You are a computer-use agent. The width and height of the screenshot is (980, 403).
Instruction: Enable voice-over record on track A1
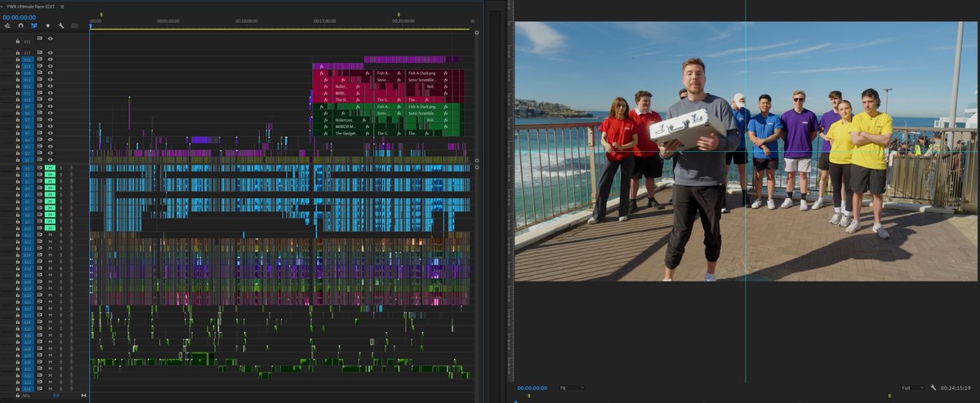tap(71, 168)
